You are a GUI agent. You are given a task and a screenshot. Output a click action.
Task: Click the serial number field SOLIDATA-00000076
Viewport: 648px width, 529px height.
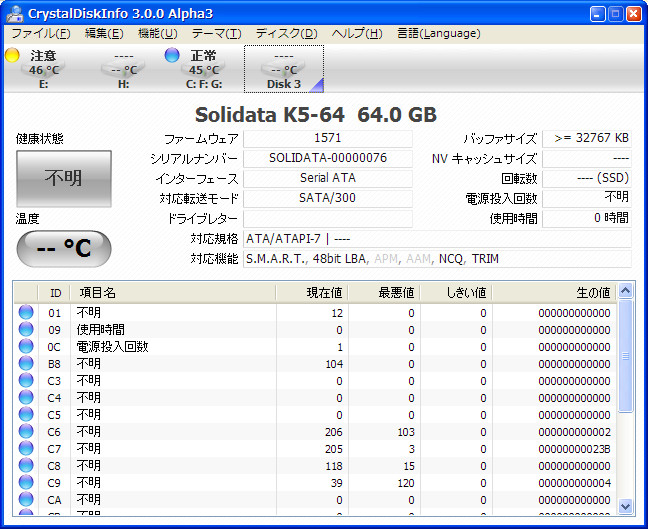pos(328,158)
